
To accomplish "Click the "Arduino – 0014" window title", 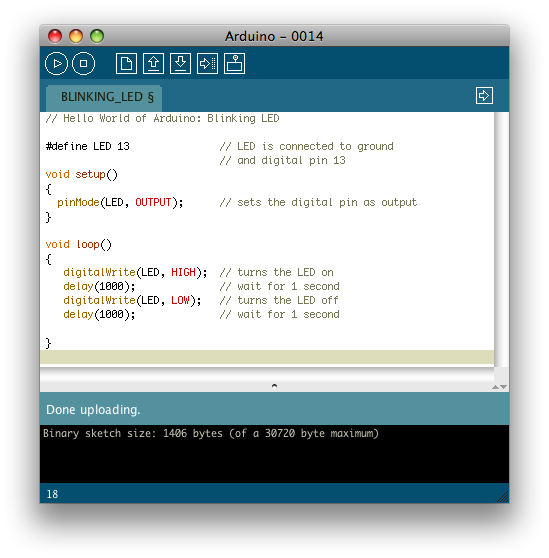I will coord(274,36).
